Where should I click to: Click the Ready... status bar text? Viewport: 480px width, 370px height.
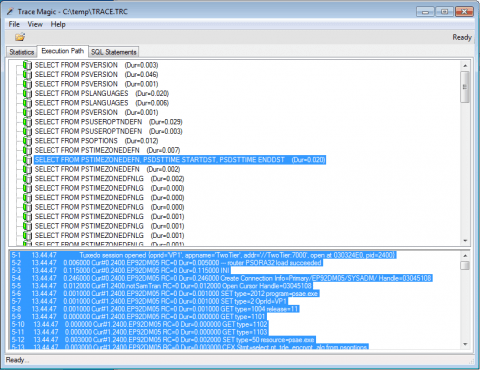(17, 360)
